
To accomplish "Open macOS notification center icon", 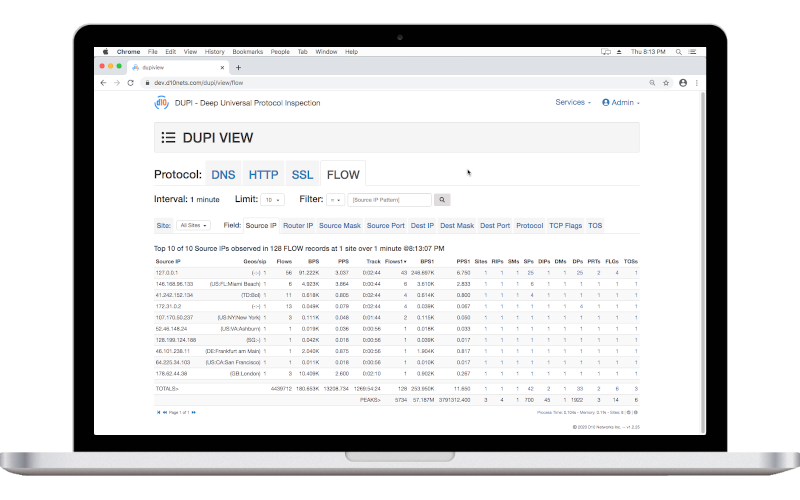I will pyautogui.click(x=692, y=52).
